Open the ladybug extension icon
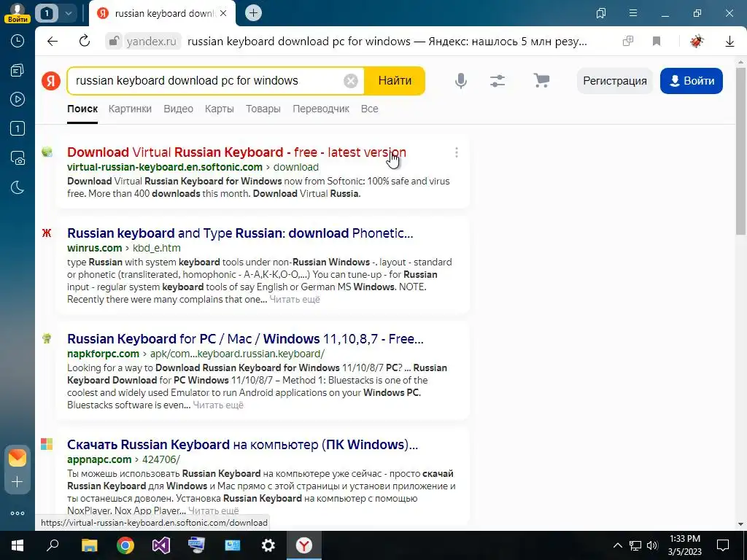Image resolution: width=747 pixels, height=560 pixels. tap(697, 42)
